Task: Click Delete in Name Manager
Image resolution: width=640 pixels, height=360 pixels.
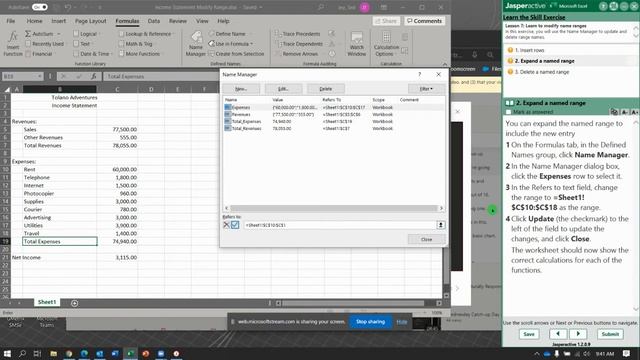Action: (326, 89)
